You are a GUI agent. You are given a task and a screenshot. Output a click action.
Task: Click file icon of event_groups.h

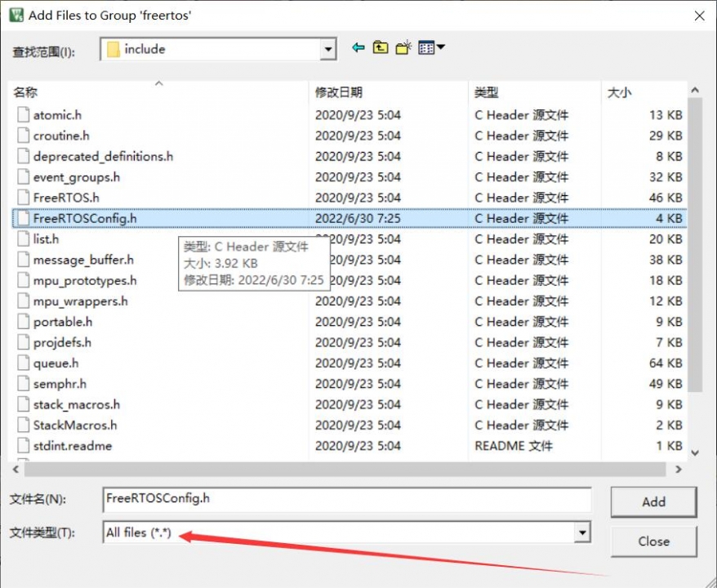24,177
